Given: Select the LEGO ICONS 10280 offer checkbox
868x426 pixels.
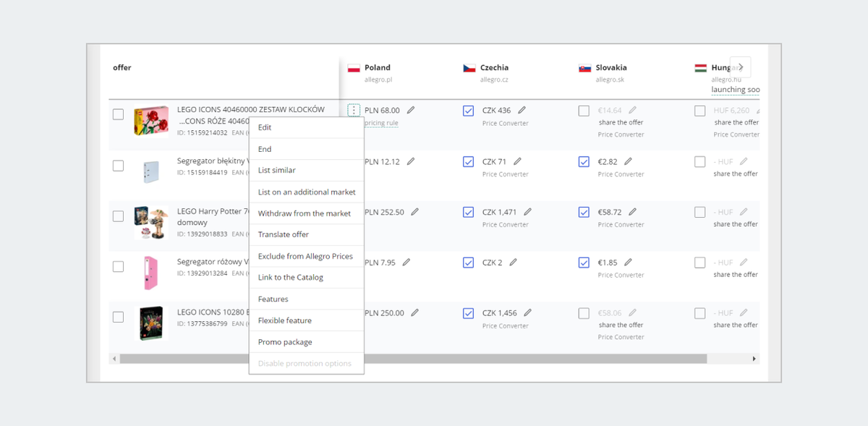Looking at the screenshot, I should pyautogui.click(x=118, y=318).
